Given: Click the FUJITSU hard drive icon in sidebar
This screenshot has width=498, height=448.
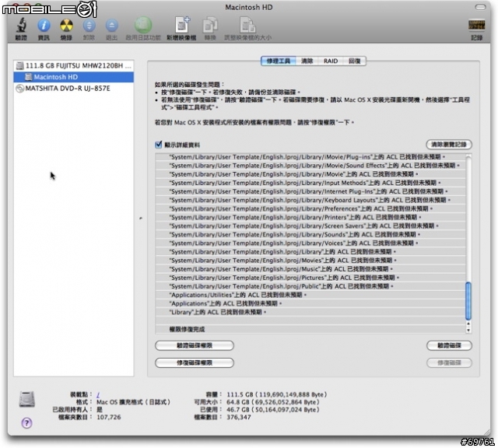Looking at the screenshot, I should tap(20, 66).
